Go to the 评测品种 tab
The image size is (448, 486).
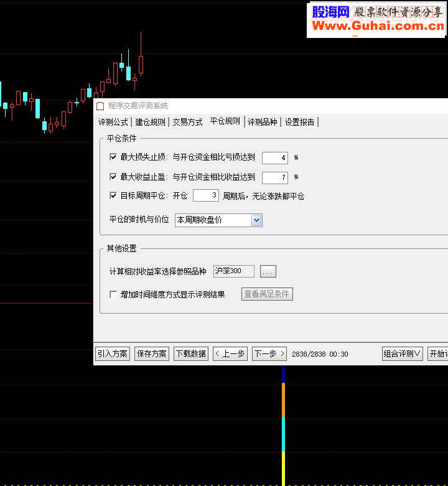pos(262,122)
